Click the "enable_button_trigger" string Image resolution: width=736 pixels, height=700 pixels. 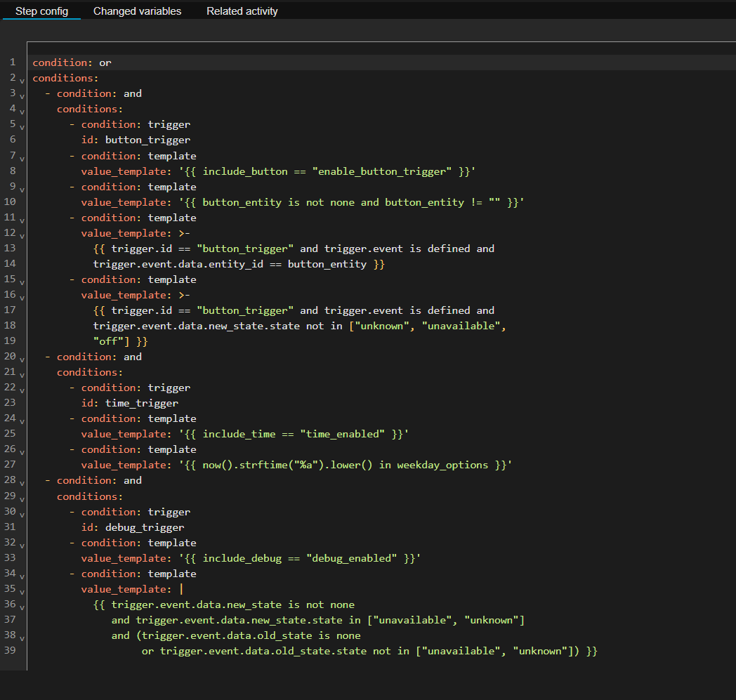pyautogui.click(x=382, y=171)
